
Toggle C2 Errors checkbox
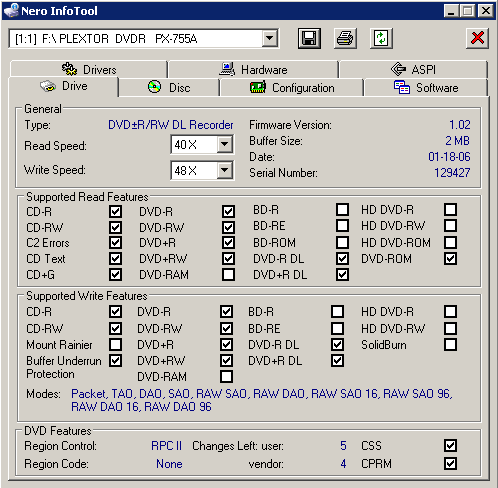point(115,242)
